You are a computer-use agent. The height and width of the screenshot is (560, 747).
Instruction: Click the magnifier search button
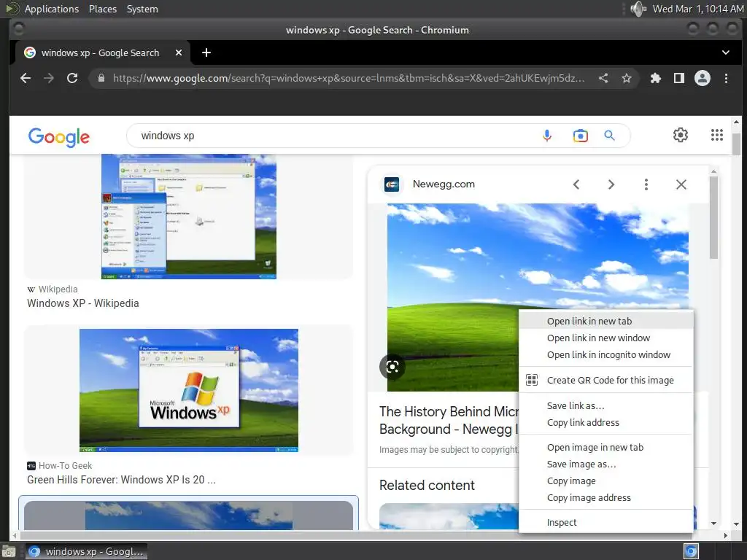click(609, 136)
